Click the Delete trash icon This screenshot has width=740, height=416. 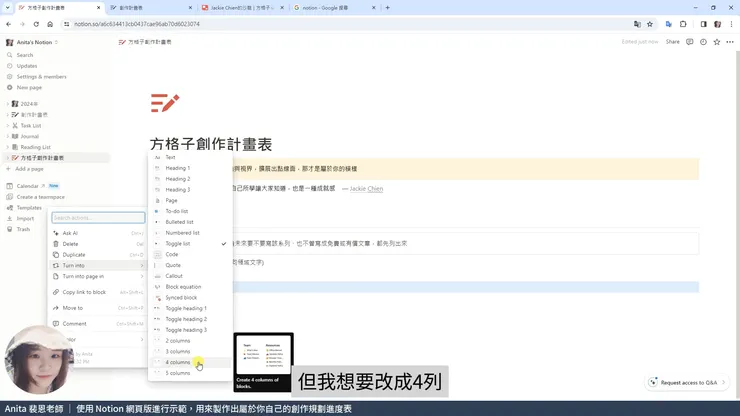tap(56, 244)
